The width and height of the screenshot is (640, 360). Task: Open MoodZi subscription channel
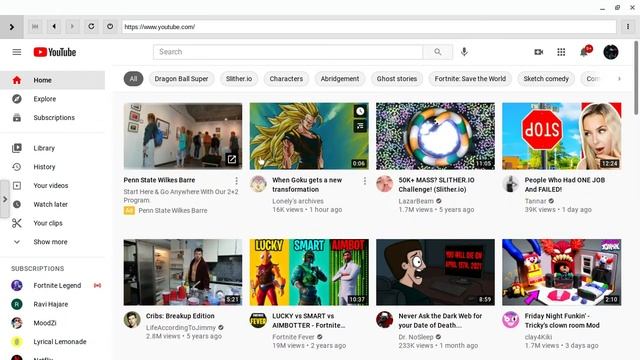[x=52, y=323]
